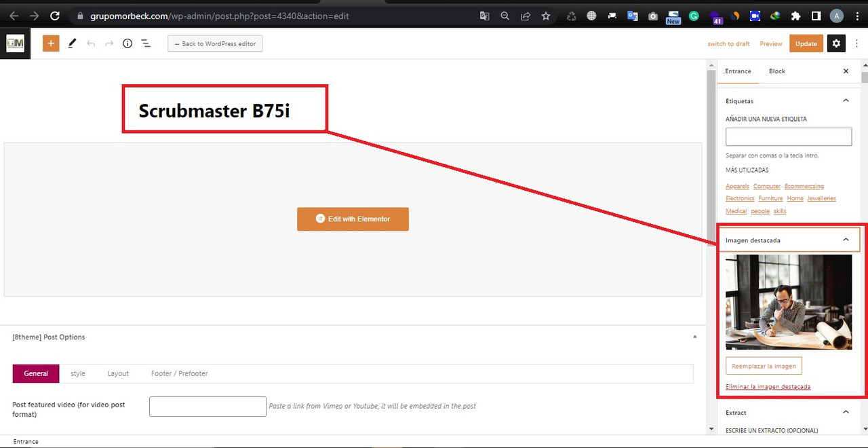Collapse the Imagen destacada panel
The width and height of the screenshot is (868, 448).
click(x=846, y=240)
